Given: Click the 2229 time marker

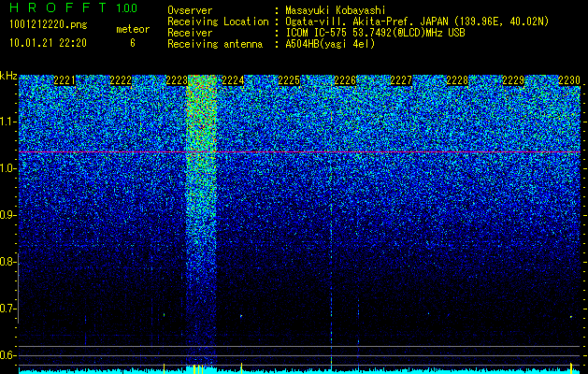Looking at the screenshot, I should (x=513, y=80).
